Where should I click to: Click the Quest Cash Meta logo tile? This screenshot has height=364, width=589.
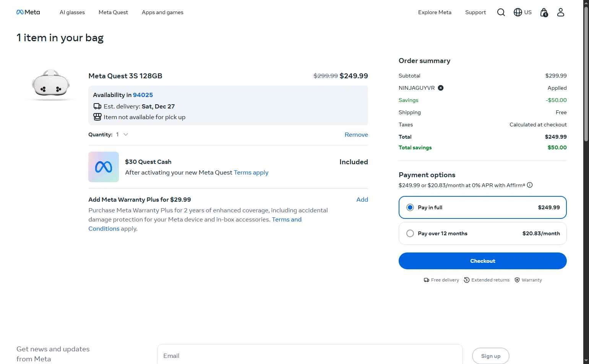[x=104, y=167]
